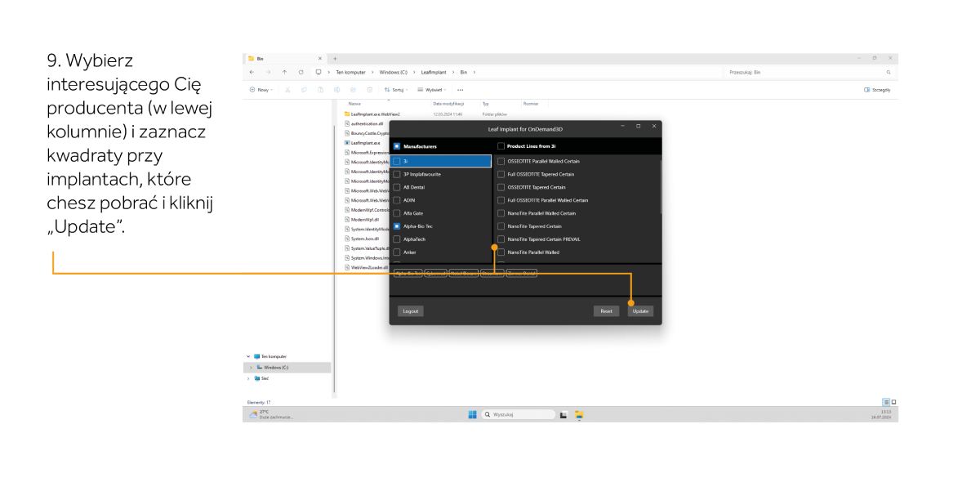Image resolution: width=980 pixels, height=478 pixels.
Task: Refresh the Bin folder view
Action: (x=301, y=73)
